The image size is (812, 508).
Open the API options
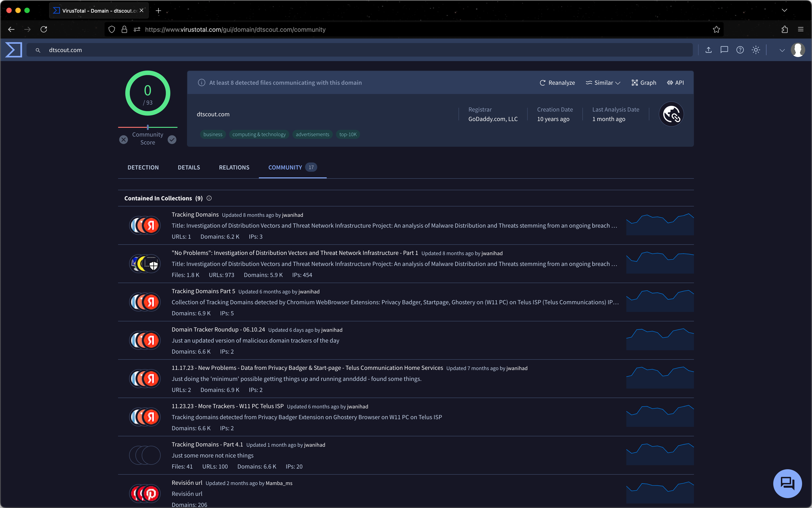675,83
